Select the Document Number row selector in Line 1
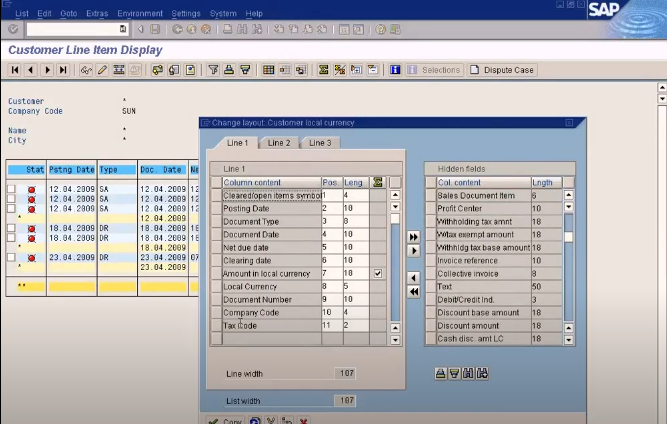The height and width of the screenshot is (424, 667). coord(217,299)
